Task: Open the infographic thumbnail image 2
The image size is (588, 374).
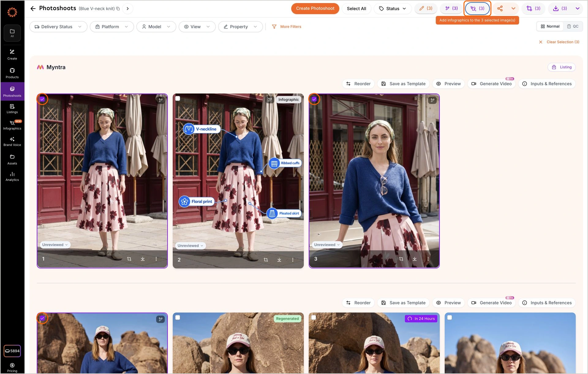Action: click(238, 181)
